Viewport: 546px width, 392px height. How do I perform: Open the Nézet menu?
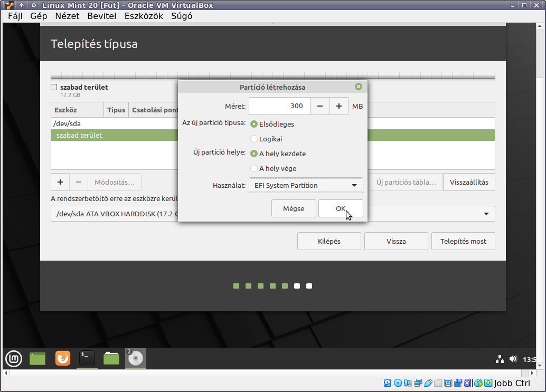[67, 16]
